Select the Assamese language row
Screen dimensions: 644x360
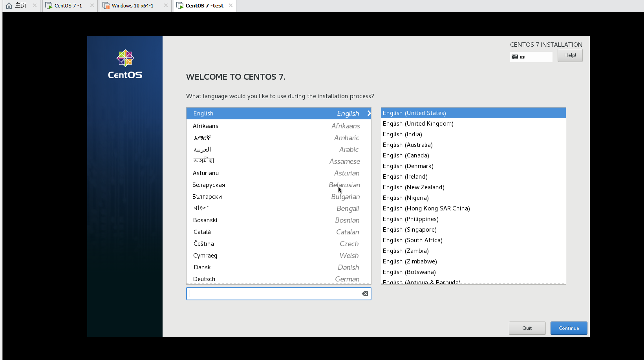[279, 161]
